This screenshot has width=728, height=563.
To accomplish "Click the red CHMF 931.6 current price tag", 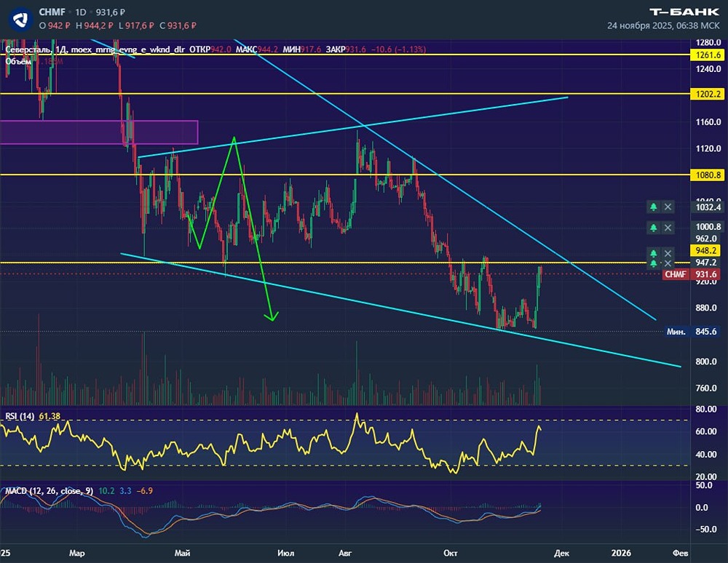I will click(x=691, y=274).
